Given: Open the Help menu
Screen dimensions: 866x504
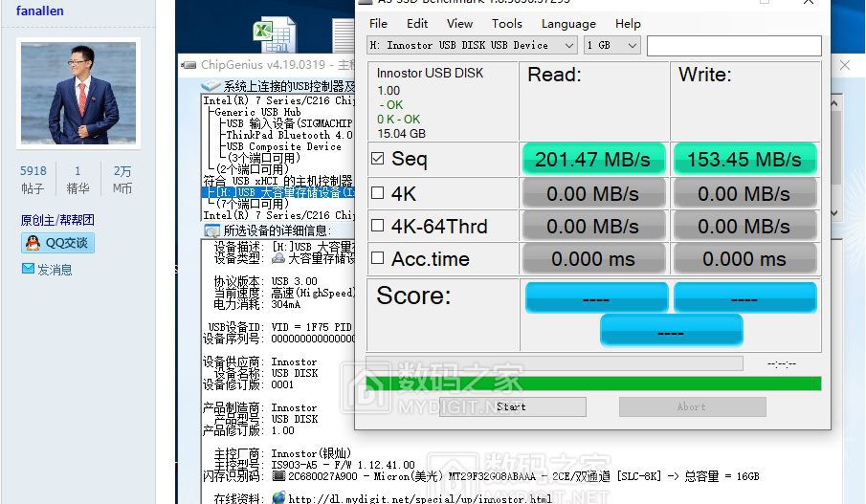Looking at the screenshot, I should [628, 24].
